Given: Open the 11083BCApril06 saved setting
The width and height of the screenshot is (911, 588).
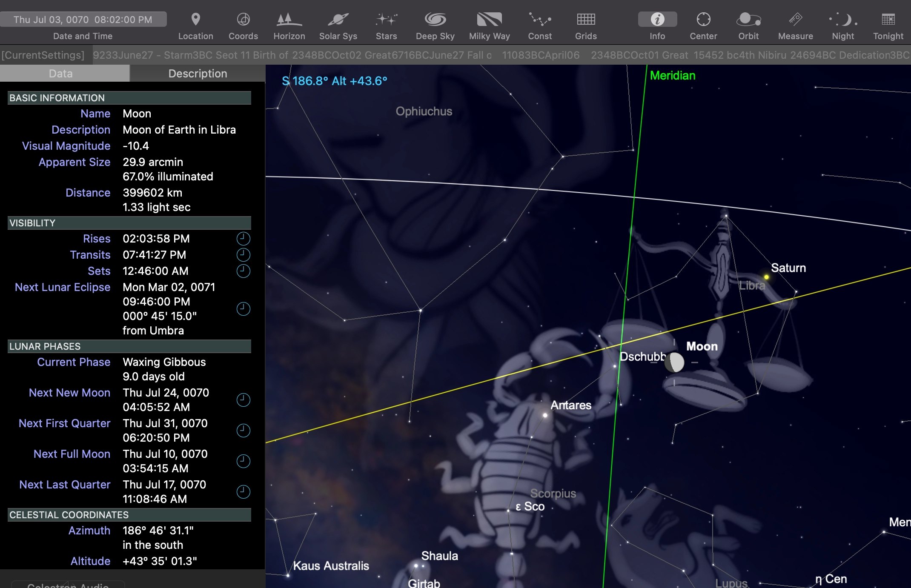Looking at the screenshot, I should [x=541, y=55].
